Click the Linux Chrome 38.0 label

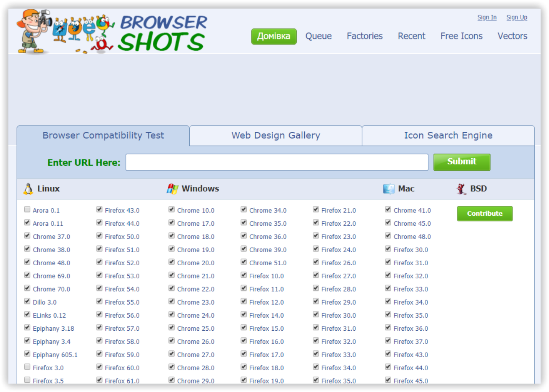pos(51,250)
